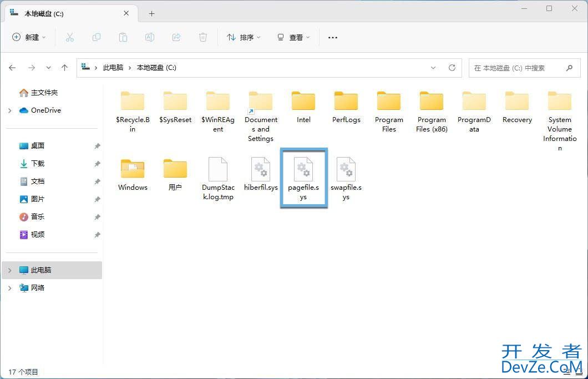This screenshot has width=588, height=379.
Task: Click 本地磁盘 (C:) breadcrumb in address bar
Action: pos(156,68)
